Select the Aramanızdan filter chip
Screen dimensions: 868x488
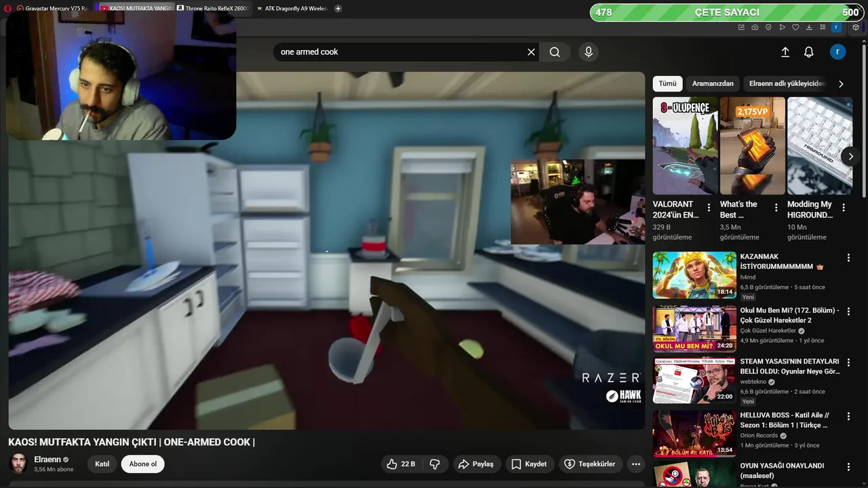[713, 83]
